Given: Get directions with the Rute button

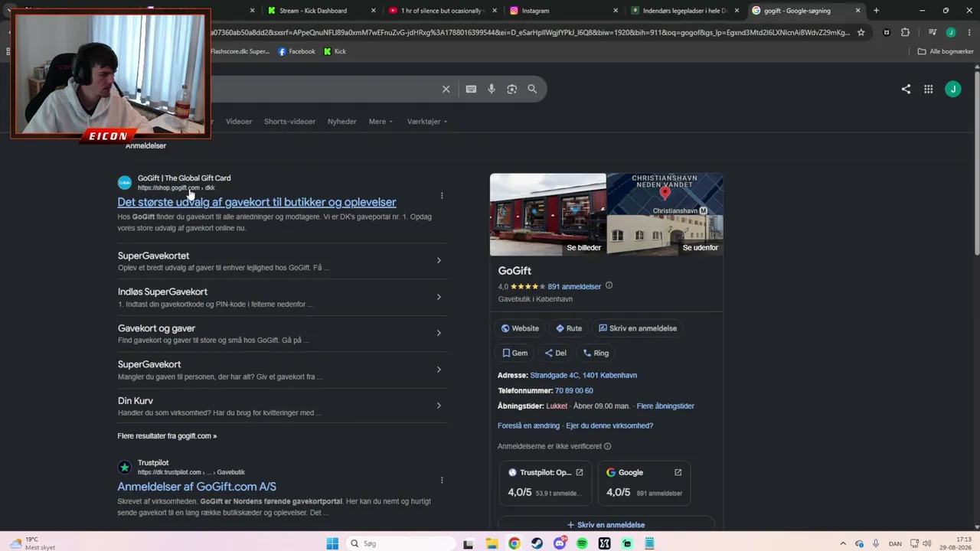Looking at the screenshot, I should click(x=569, y=328).
